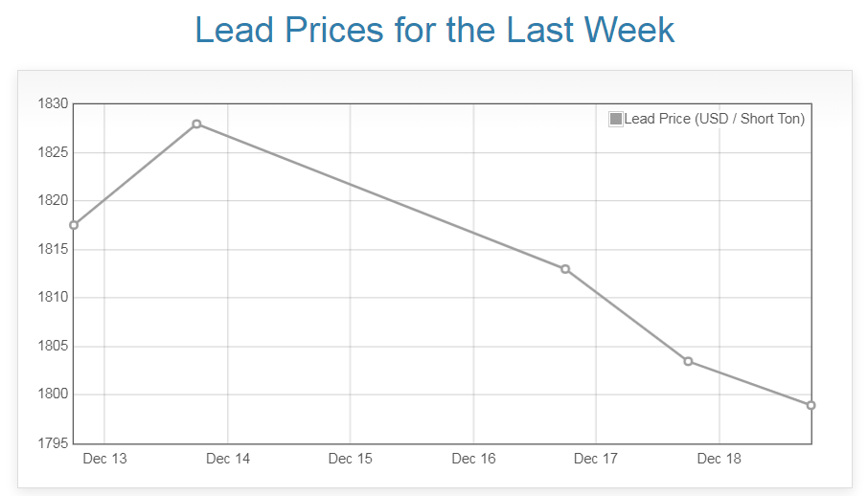868x496 pixels.
Task: Click the Dec 13 x-axis label
Action: (104, 459)
